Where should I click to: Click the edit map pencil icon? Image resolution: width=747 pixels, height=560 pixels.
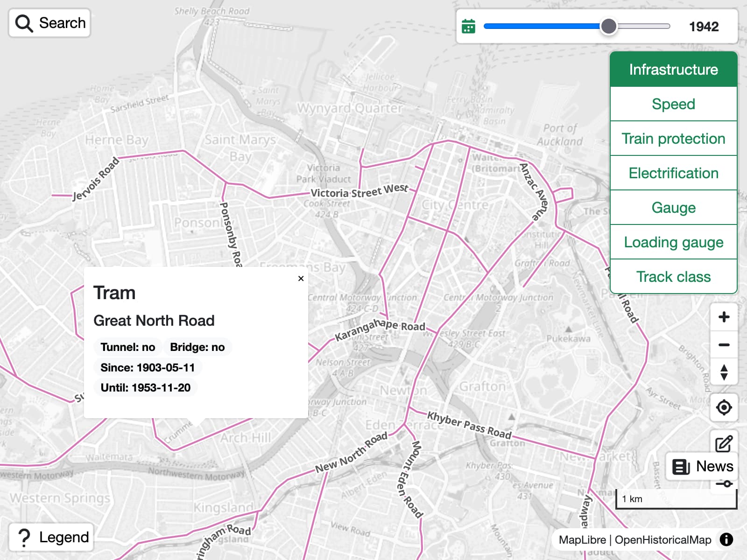724,443
